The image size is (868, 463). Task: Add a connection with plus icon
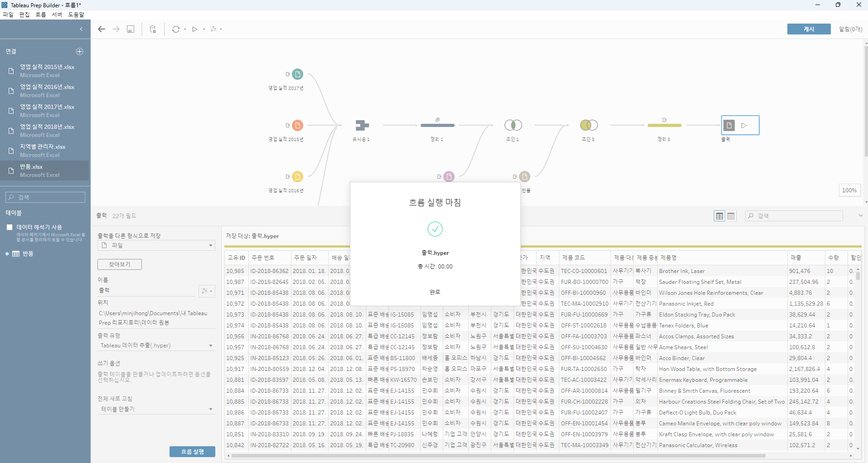pyautogui.click(x=79, y=51)
